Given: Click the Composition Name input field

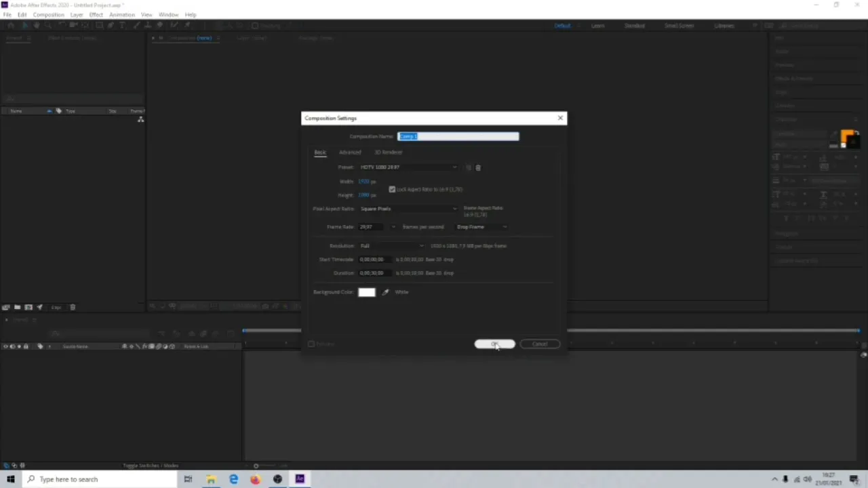Looking at the screenshot, I should click(x=458, y=136).
